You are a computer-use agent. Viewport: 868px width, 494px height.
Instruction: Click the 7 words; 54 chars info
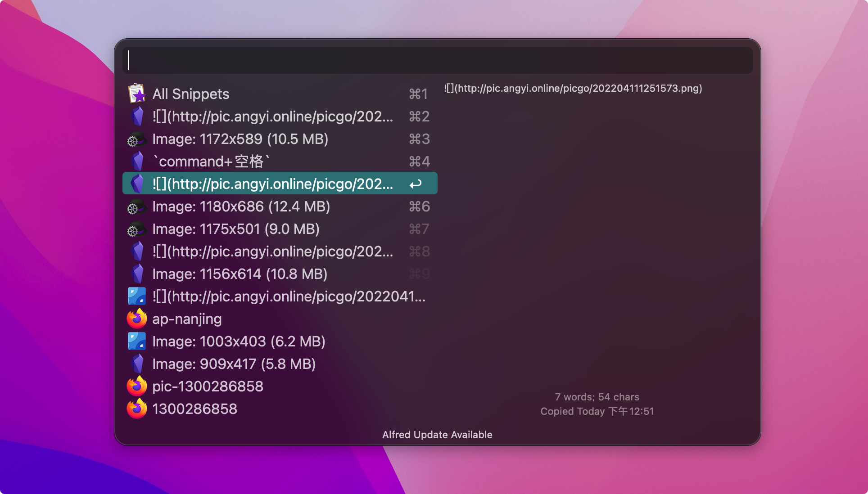597,397
